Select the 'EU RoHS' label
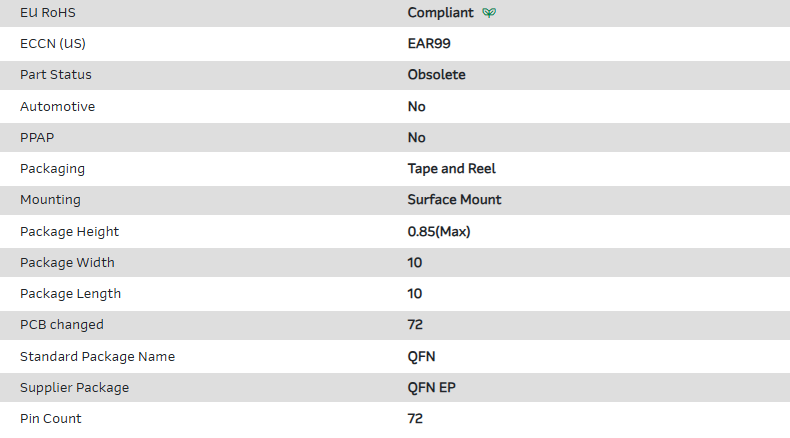 (47, 13)
